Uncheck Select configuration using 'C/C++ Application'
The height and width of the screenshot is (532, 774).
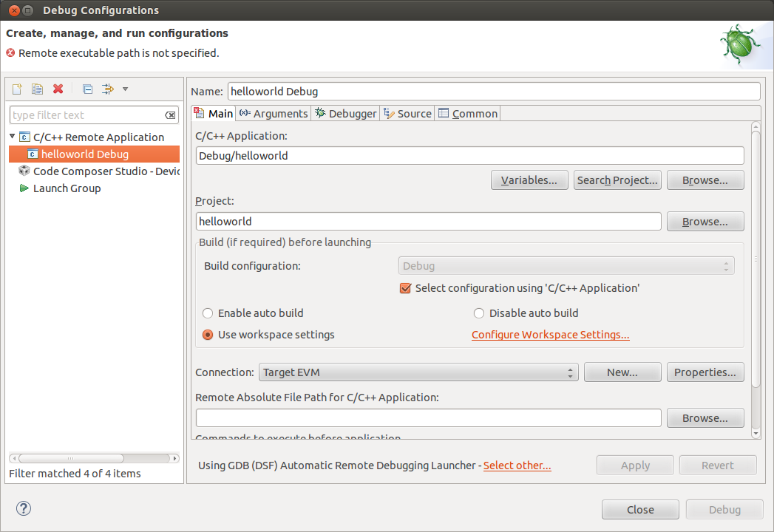point(405,288)
